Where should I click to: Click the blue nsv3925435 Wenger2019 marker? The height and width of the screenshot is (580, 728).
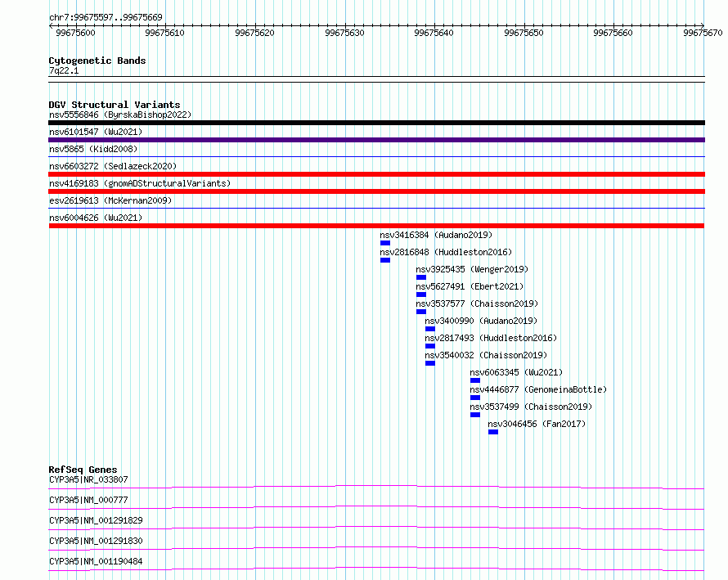(x=421, y=277)
